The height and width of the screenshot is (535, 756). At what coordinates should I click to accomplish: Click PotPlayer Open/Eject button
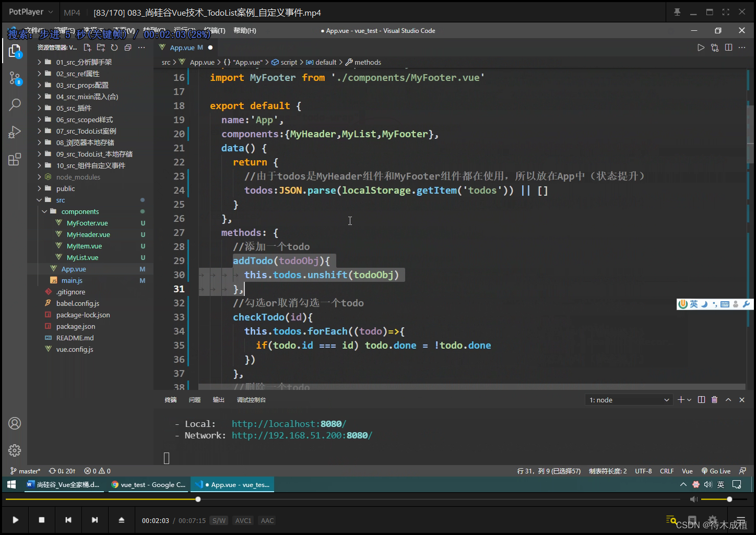pos(121,520)
